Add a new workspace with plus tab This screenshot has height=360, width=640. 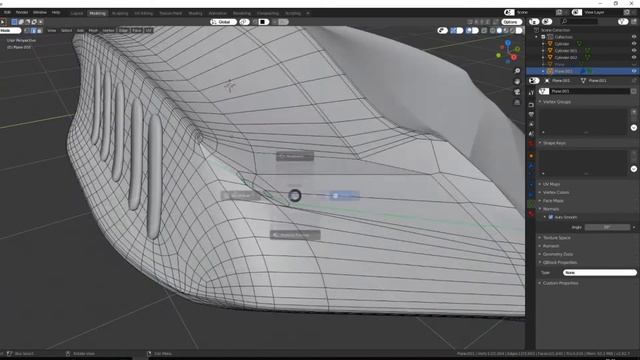coord(308,13)
